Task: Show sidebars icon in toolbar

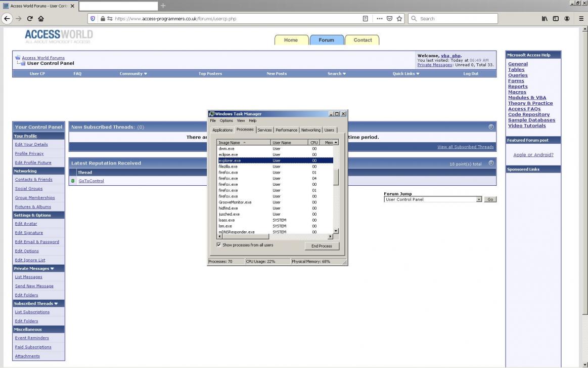Action: [556, 18]
